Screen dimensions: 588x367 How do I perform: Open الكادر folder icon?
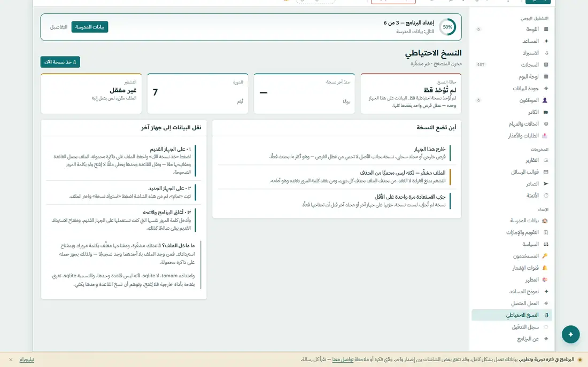546,112
